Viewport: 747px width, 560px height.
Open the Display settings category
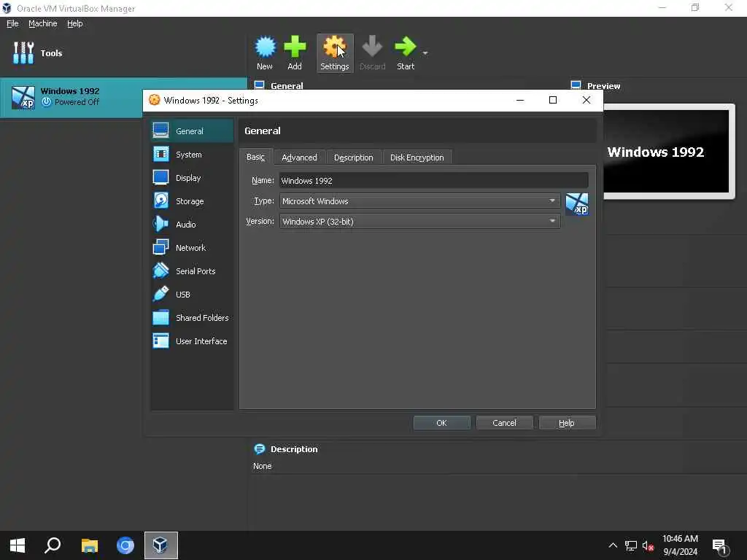192,178
